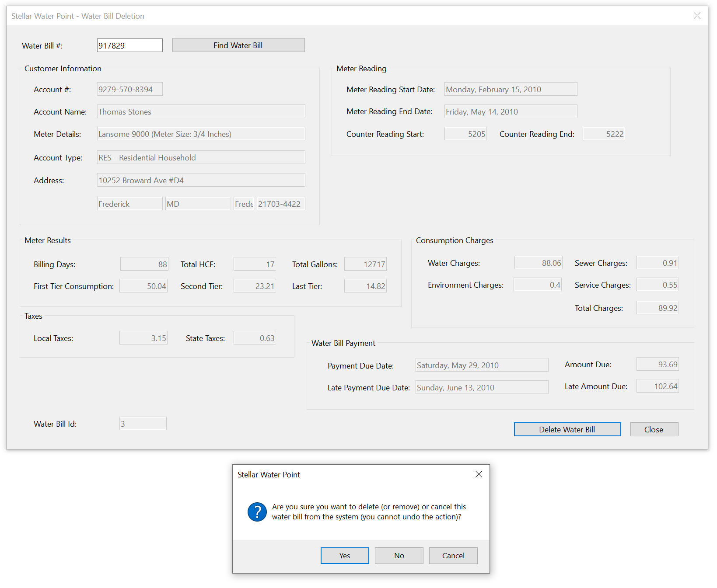This screenshot has width=717, height=588.
Task: Click the Total HCF field
Action: click(x=255, y=264)
